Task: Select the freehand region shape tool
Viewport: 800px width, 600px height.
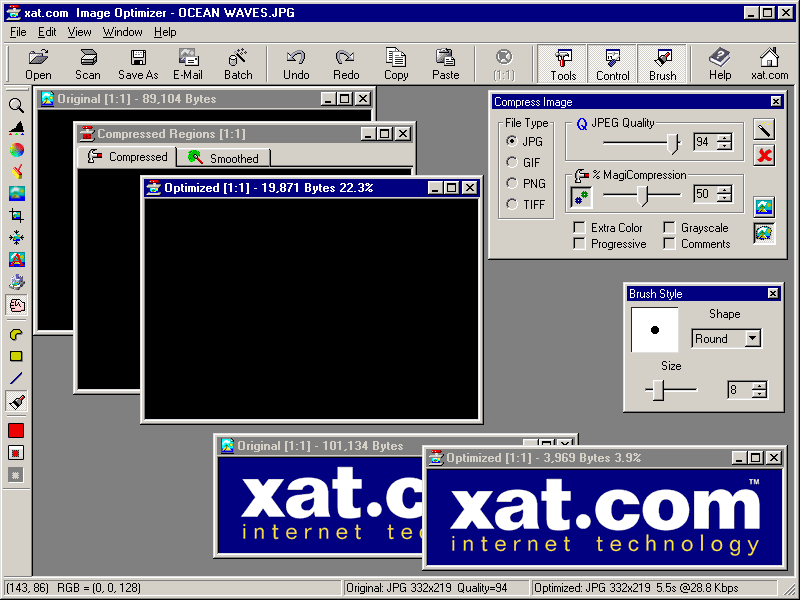Action: (x=16, y=334)
